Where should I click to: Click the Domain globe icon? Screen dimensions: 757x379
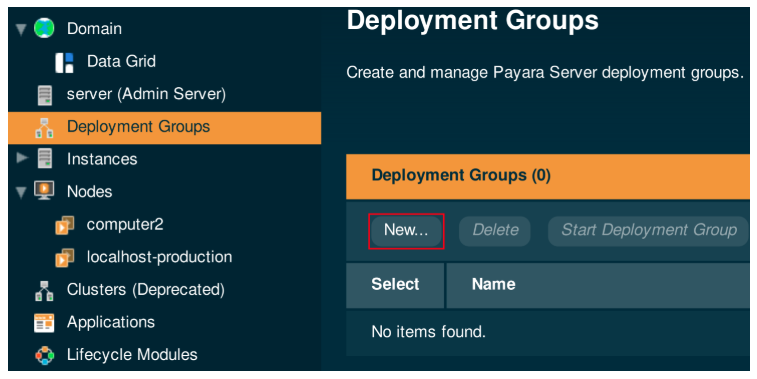pos(44,28)
